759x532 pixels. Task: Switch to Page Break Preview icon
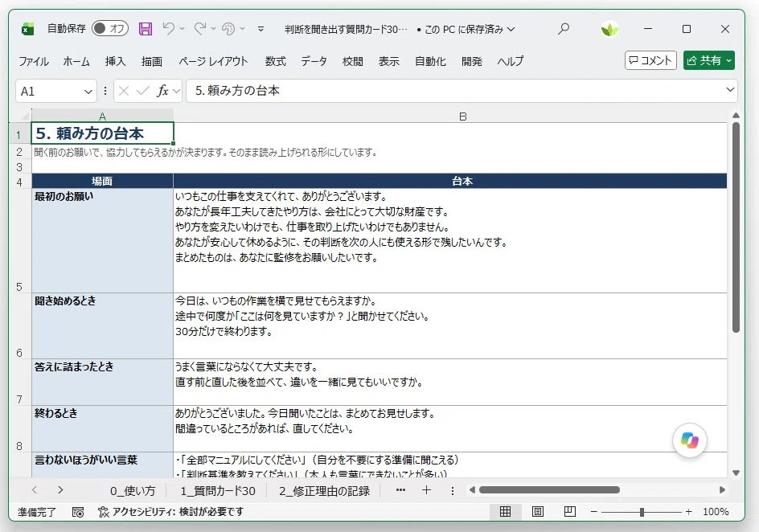click(x=570, y=512)
